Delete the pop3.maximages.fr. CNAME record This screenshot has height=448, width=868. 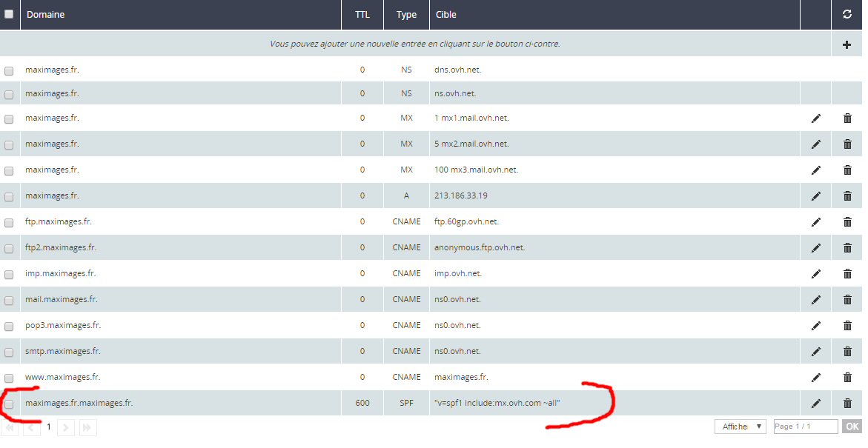pyautogui.click(x=847, y=326)
